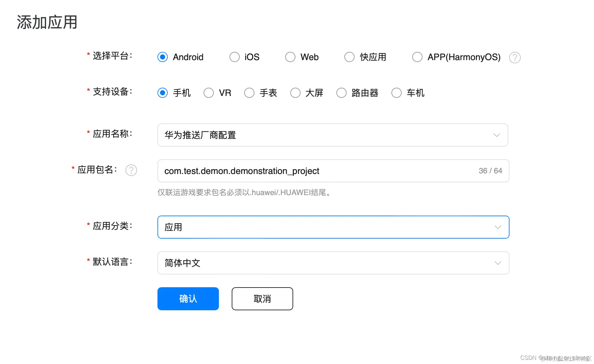Click the help icon beside 应用包名

(131, 170)
